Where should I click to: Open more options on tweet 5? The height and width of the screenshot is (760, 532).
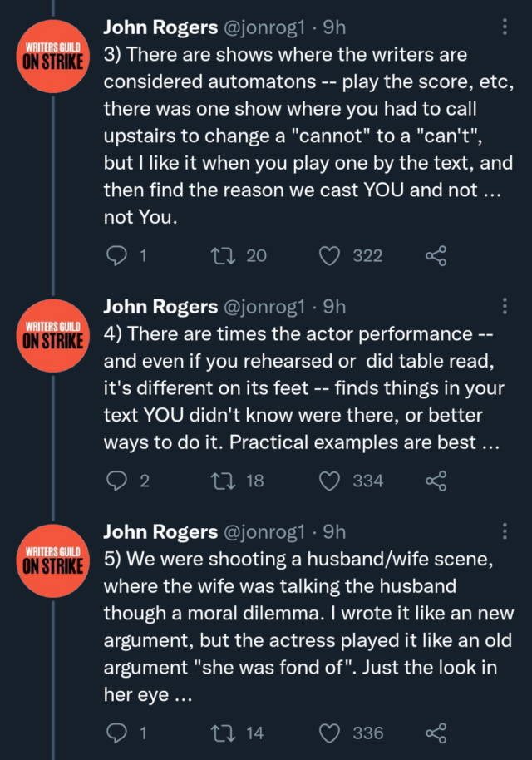pos(506,531)
